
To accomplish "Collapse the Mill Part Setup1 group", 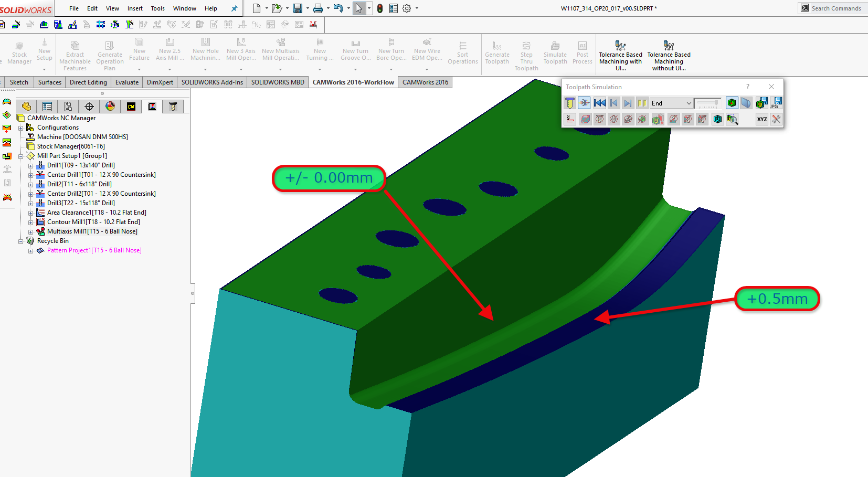I will point(21,156).
